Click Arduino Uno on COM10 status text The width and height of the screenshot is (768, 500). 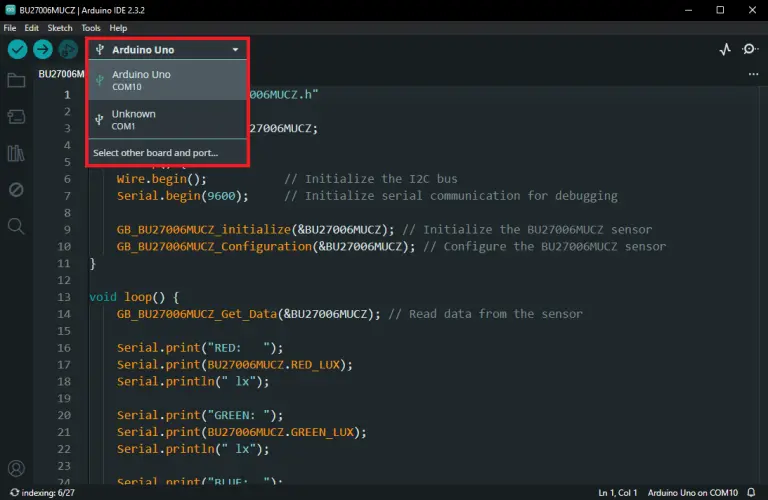coord(693,493)
